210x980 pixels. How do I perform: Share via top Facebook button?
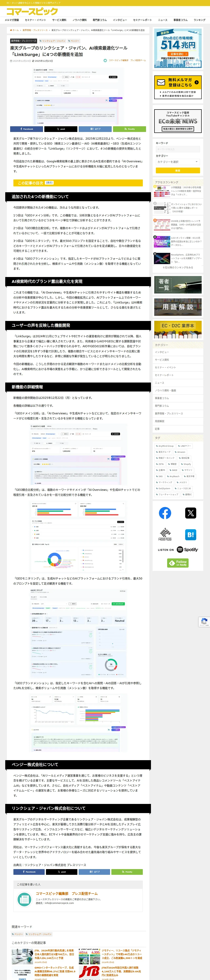26,129
